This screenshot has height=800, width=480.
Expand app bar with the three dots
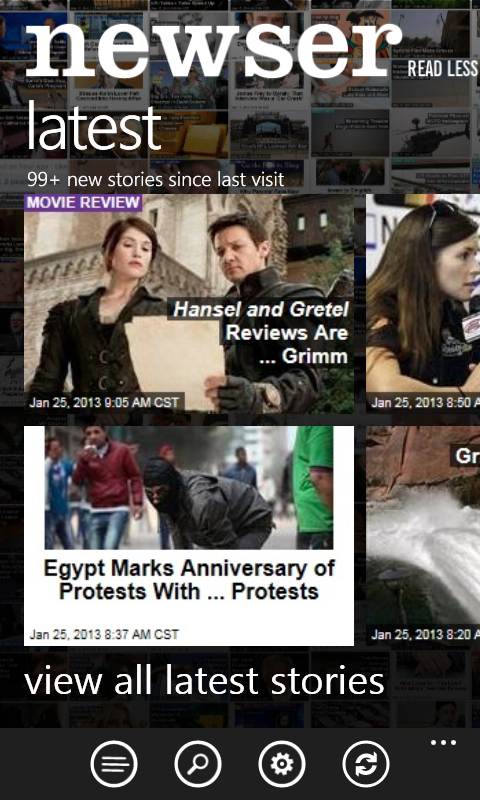click(x=443, y=743)
